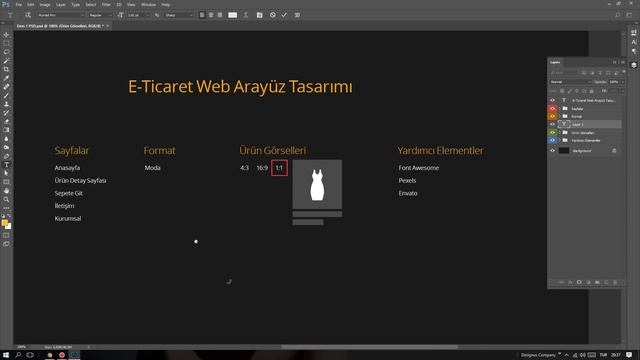Select the Eraser tool
Image resolution: width=640 pixels, height=360 pixels.
[6, 121]
